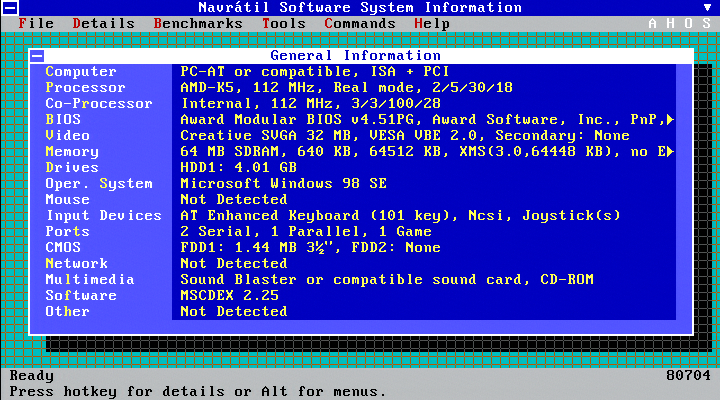Open the Help menu
Screen dimensions: 720x400
pyautogui.click(x=432, y=23)
